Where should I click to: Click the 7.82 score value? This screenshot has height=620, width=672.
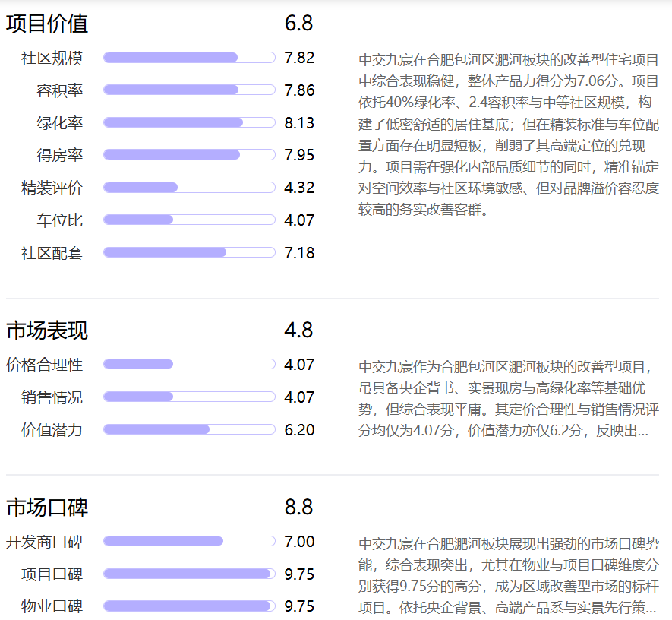pos(299,58)
